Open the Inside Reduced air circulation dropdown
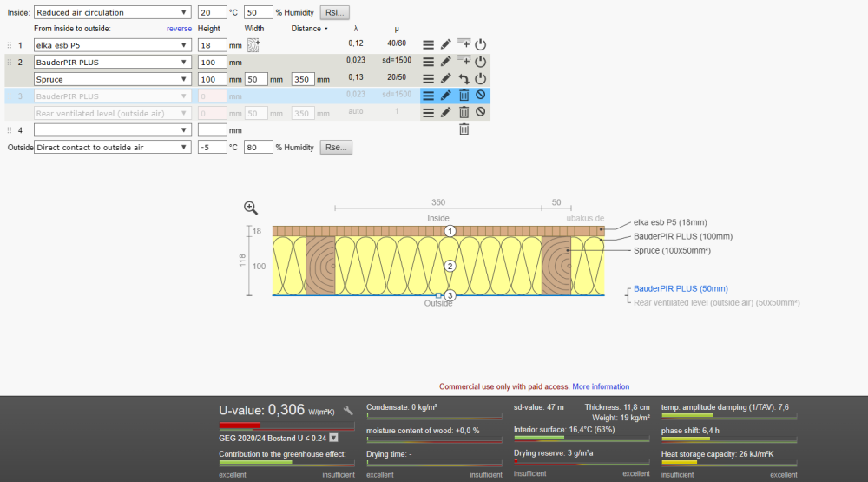This screenshot has height=482, width=868. click(x=112, y=12)
